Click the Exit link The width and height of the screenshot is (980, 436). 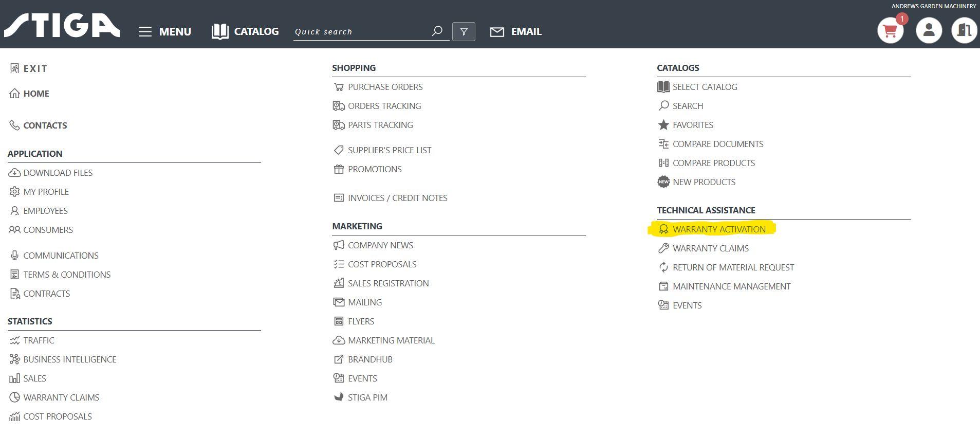click(x=35, y=68)
